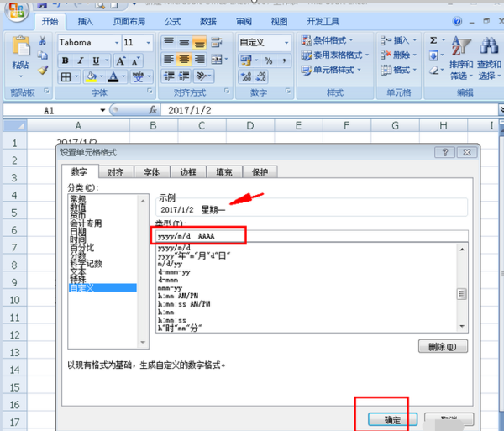Expand 单元格样式 dropdown
Screen dimensions: 504x431
(x=359, y=70)
